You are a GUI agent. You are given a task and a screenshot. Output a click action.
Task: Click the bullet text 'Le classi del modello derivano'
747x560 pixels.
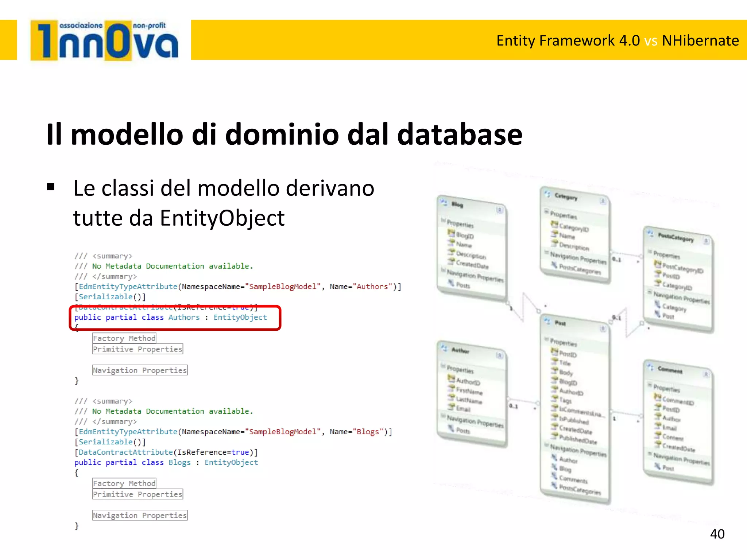pyautogui.click(x=224, y=188)
